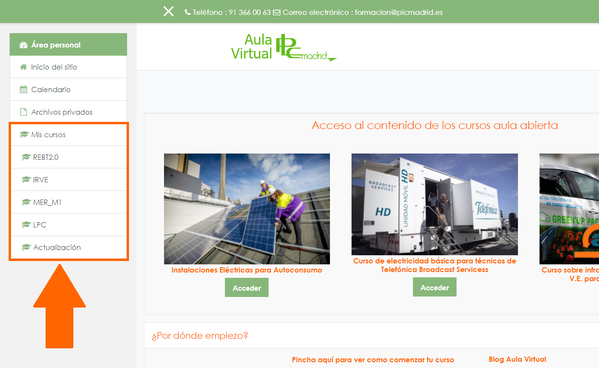Viewport: 599px width, 368px height.
Task: Click the phone icon in the top bar
Action: point(187,12)
